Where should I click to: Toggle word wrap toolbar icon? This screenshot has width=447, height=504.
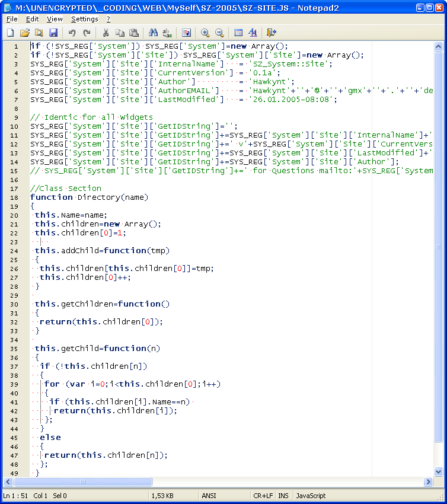[186, 33]
